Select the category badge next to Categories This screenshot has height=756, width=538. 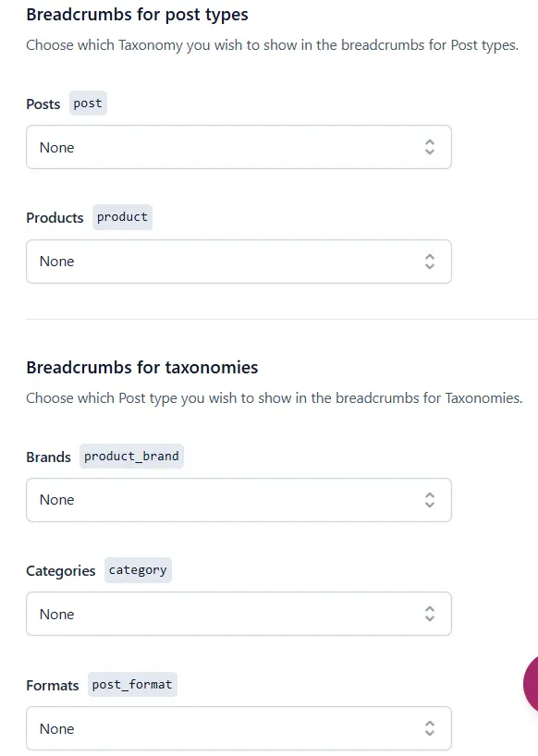[x=138, y=569]
